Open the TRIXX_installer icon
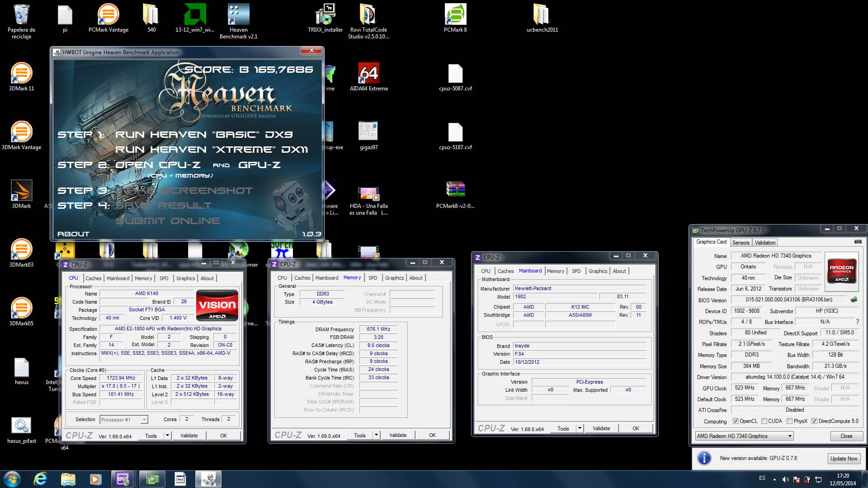 coord(325,19)
